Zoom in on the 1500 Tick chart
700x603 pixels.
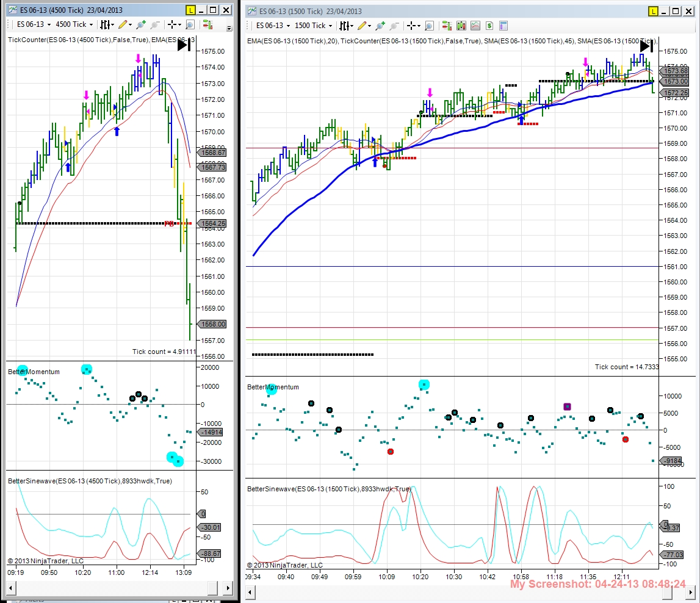point(380,26)
